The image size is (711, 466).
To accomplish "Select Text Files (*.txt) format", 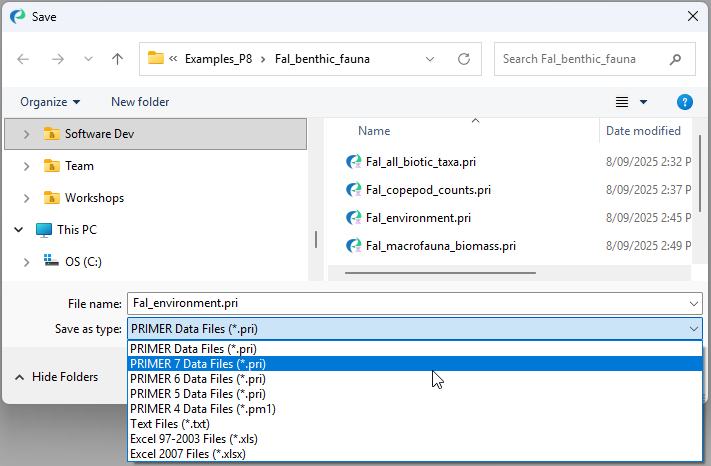I will [x=170, y=424].
